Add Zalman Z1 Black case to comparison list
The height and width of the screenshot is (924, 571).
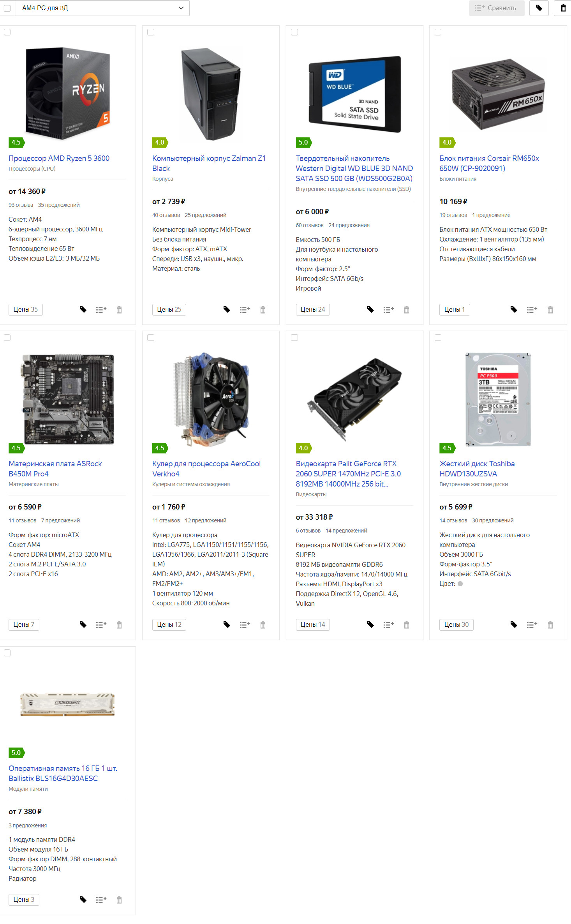tap(245, 310)
